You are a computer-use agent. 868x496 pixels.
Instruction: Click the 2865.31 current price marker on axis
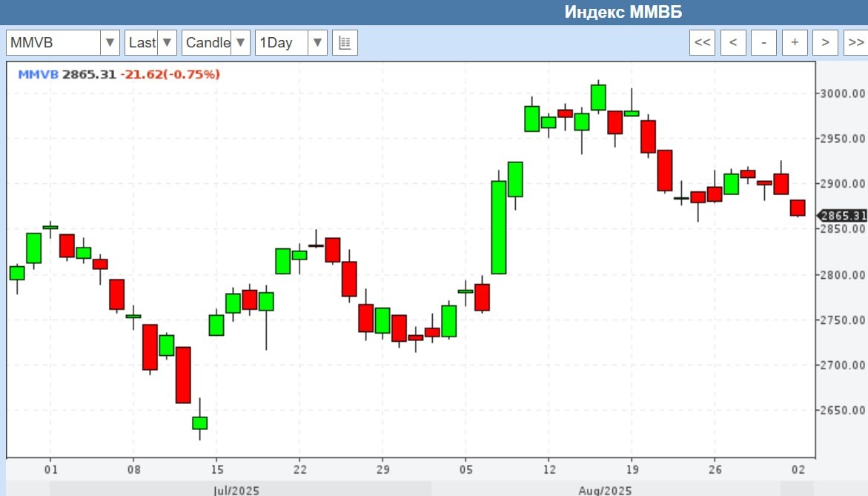[x=843, y=216]
